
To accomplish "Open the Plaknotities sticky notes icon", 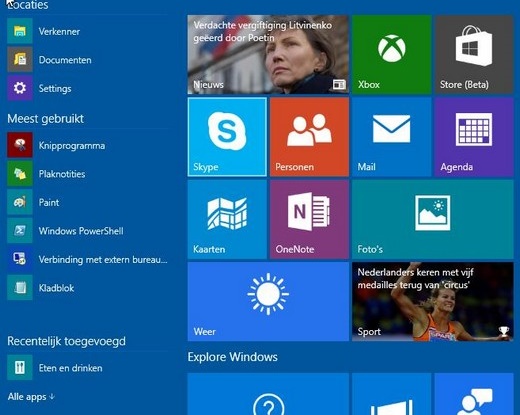I will 20,174.
